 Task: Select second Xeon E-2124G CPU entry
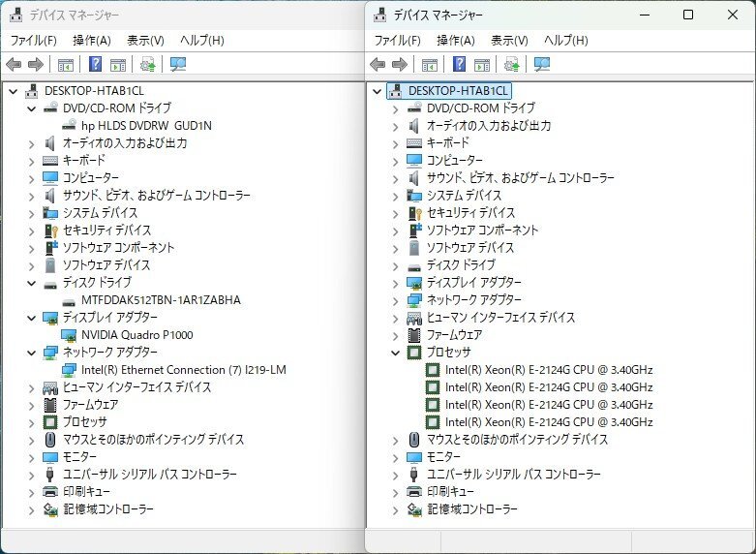tap(549, 387)
